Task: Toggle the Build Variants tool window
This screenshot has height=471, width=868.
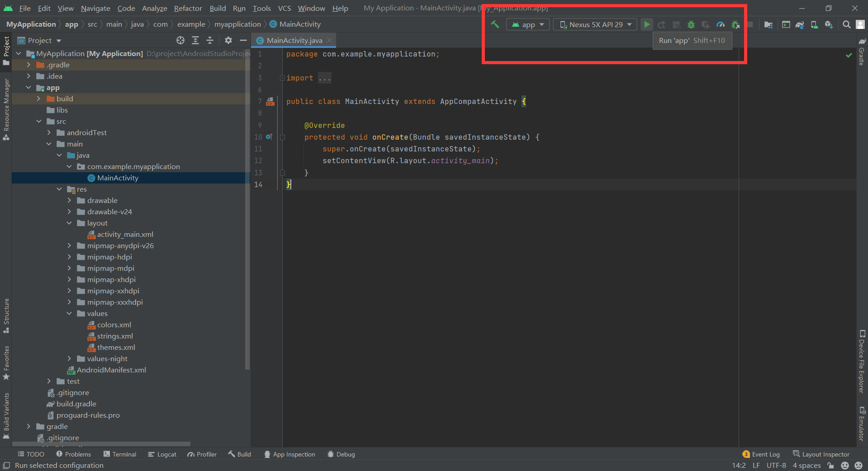Action: tap(6, 416)
